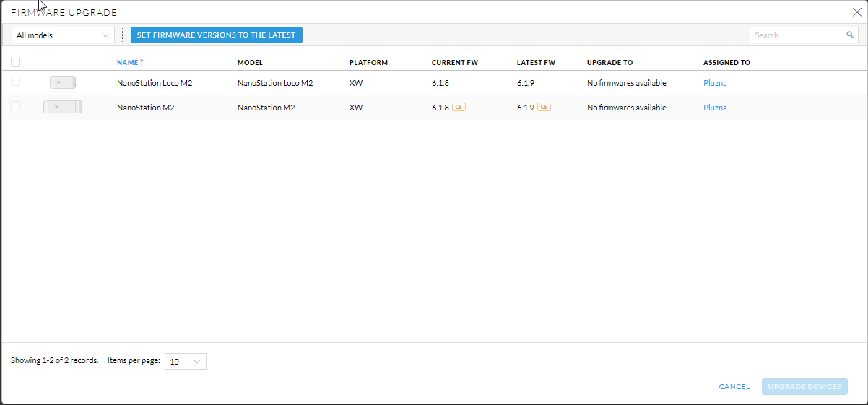Click the Cancel button
Image resolution: width=868 pixels, height=405 pixels.
(734, 387)
